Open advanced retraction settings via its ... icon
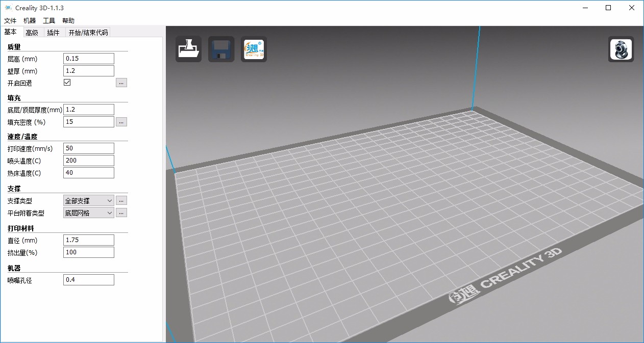Viewport: 644px width, 343px height. tap(121, 82)
